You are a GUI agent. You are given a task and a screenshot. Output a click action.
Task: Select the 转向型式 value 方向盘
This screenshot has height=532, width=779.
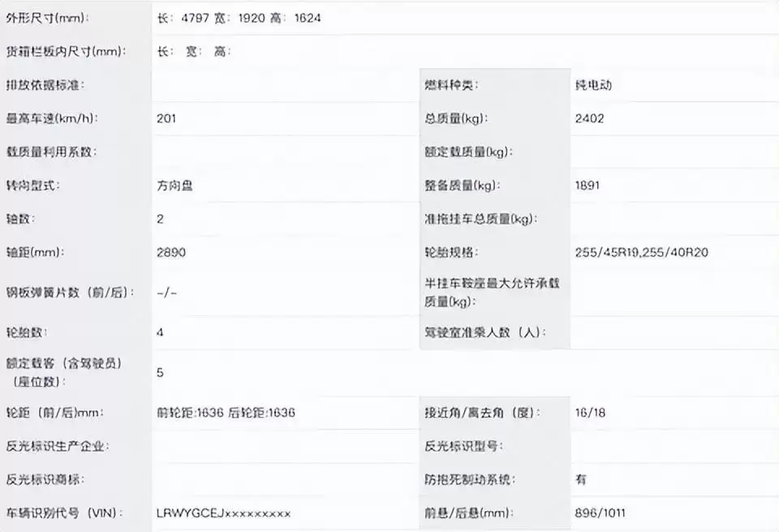point(175,186)
